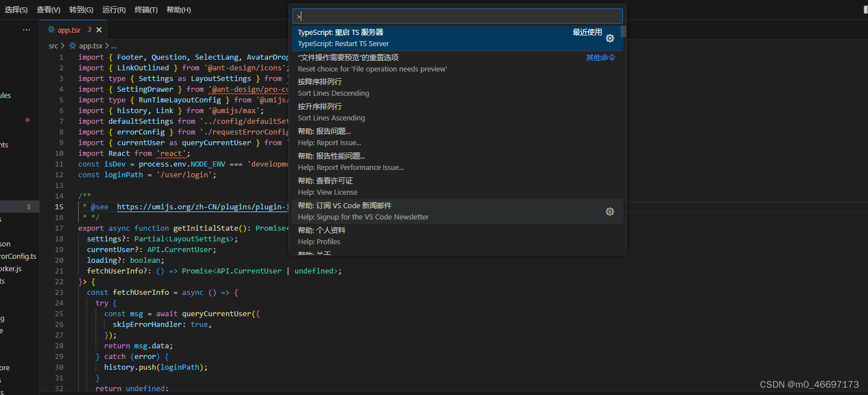The height and width of the screenshot is (395, 868).
Task: Open the 查看(V) menu
Action: click(x=48, y=10)
